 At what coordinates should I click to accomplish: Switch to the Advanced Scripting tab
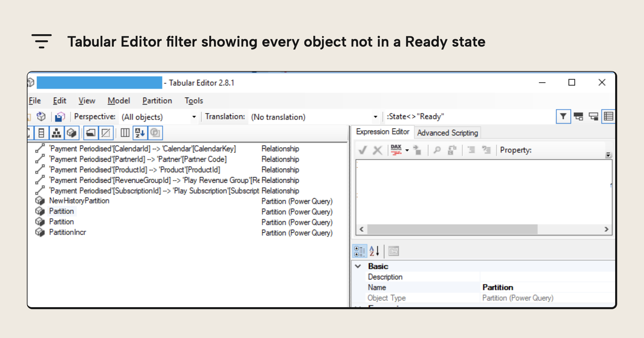click(x=447, y=133)
